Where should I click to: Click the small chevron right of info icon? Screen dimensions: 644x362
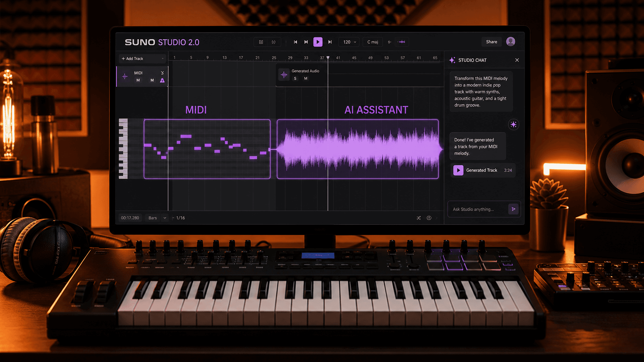coord(437,218)
